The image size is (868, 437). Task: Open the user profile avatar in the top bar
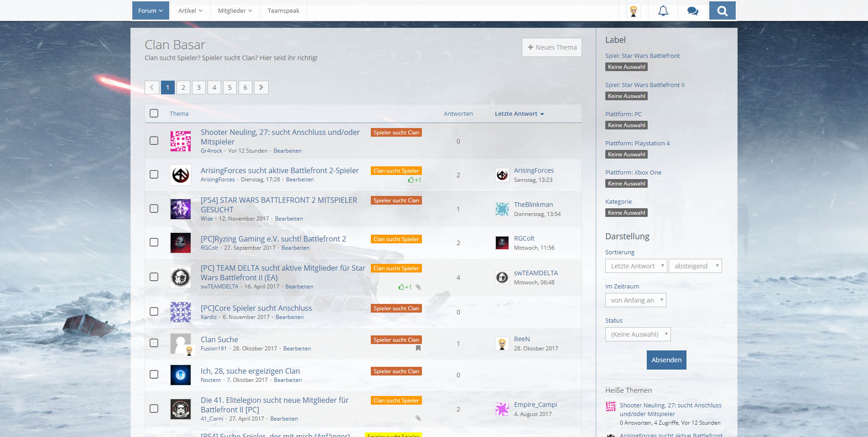tap(633, 10)
